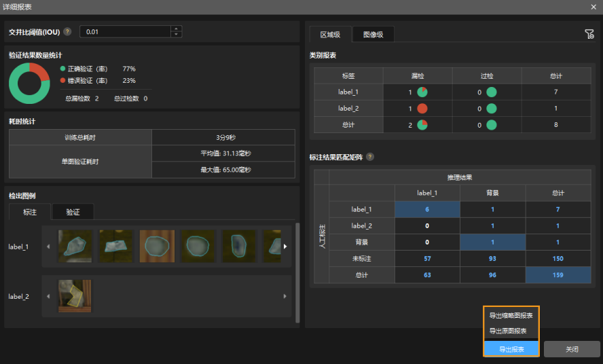Click the label_1 漏检 pie chart icon
Screen dimensions: 603x364
(x=422, y=92)
